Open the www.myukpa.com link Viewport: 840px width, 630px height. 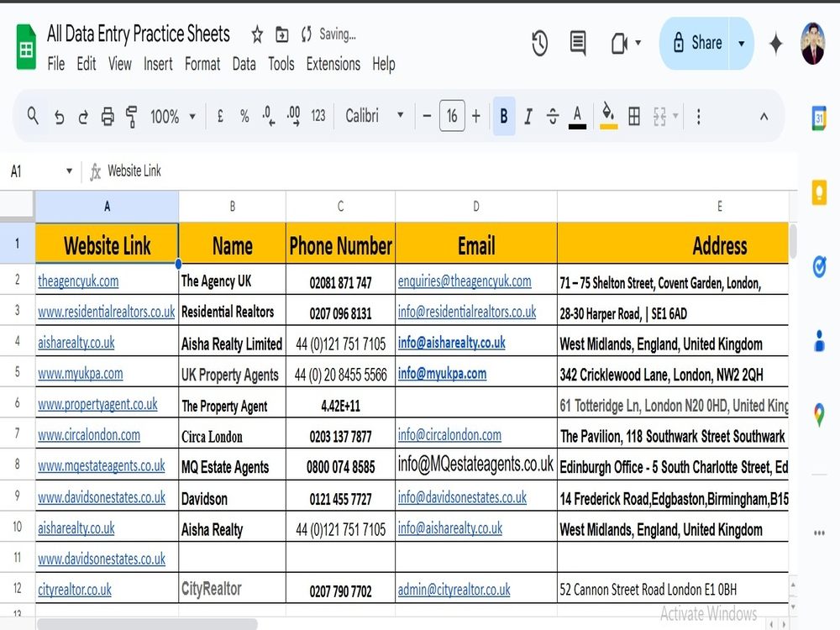(x=81, y=374)
